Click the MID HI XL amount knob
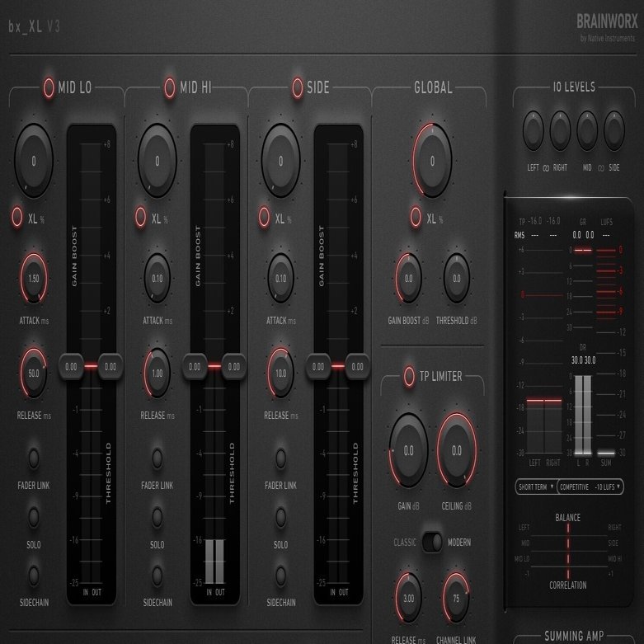644x644 pixels. [157, 161]
